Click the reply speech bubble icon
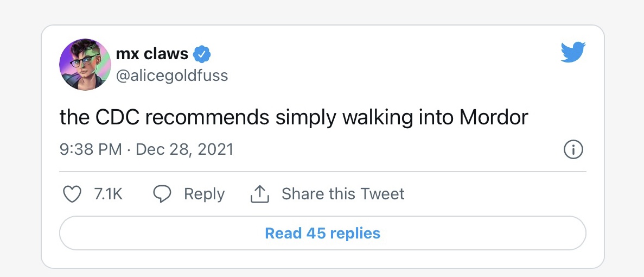 pos(162,194)
